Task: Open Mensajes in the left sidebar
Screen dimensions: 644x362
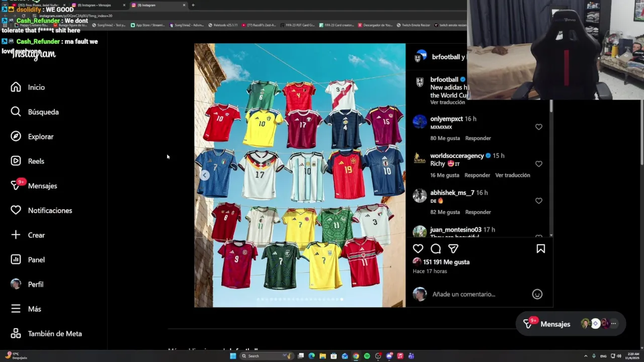Action: (x=34, y=186)
